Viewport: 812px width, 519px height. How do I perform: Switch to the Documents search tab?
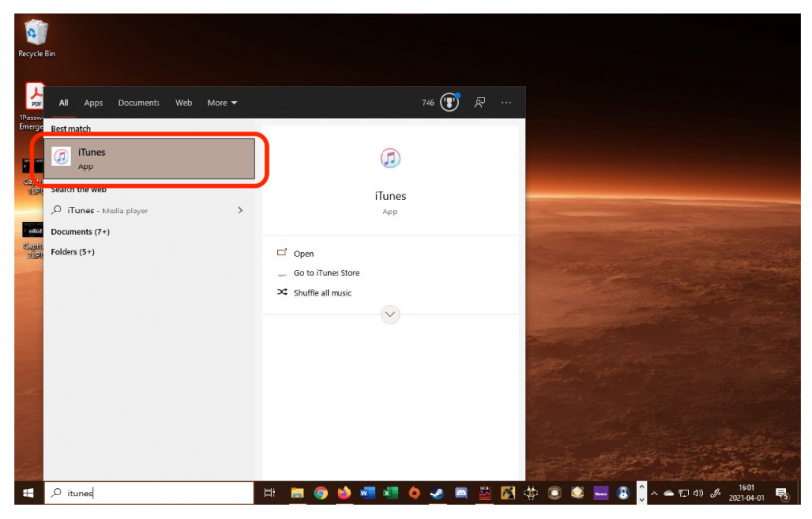pos(139,103)
